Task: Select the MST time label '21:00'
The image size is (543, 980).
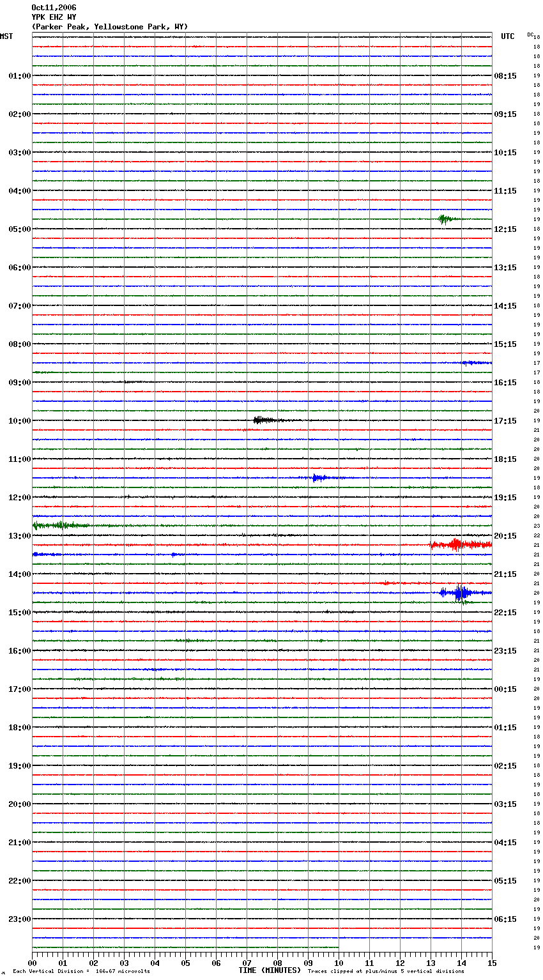Action: [x=20, y=843]
